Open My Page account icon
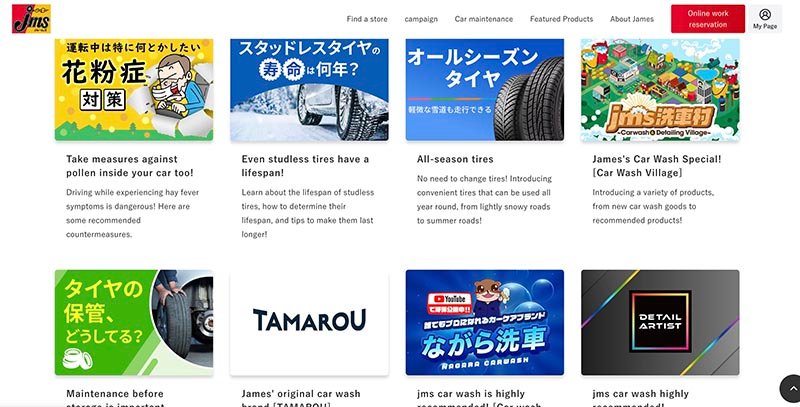Viewport: 800px width, 407px height. coord(765,19)
